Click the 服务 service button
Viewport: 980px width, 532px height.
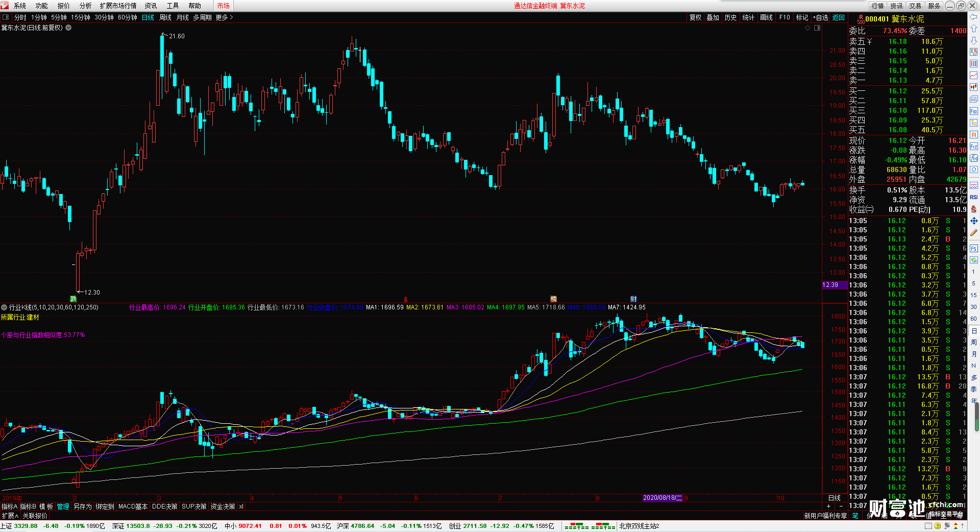pos(934,6)
